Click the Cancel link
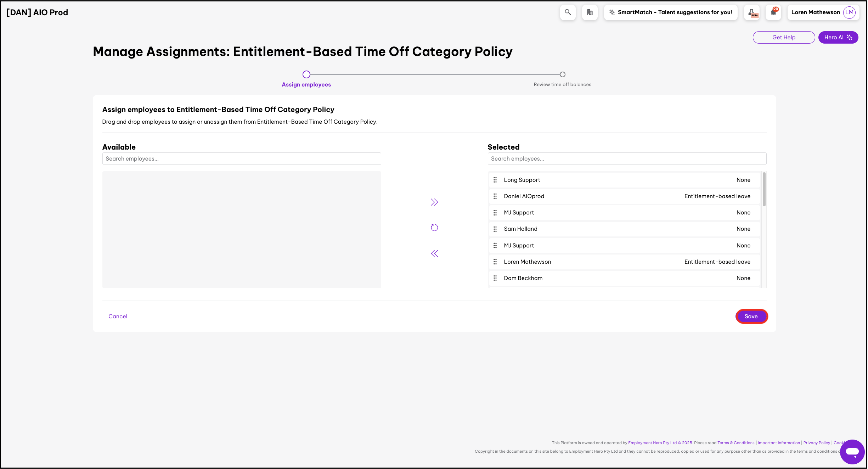 click(118, 316)
